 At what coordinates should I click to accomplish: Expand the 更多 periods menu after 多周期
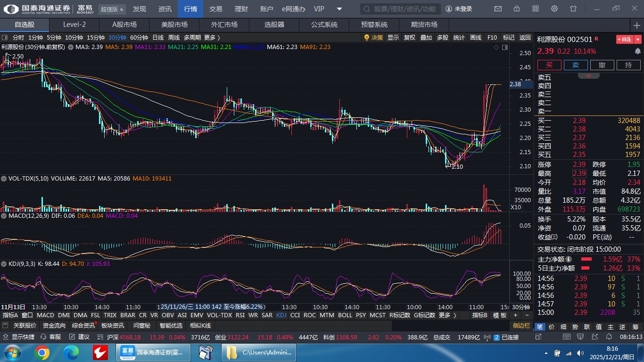pyautogui.click(x=212, y=37)
